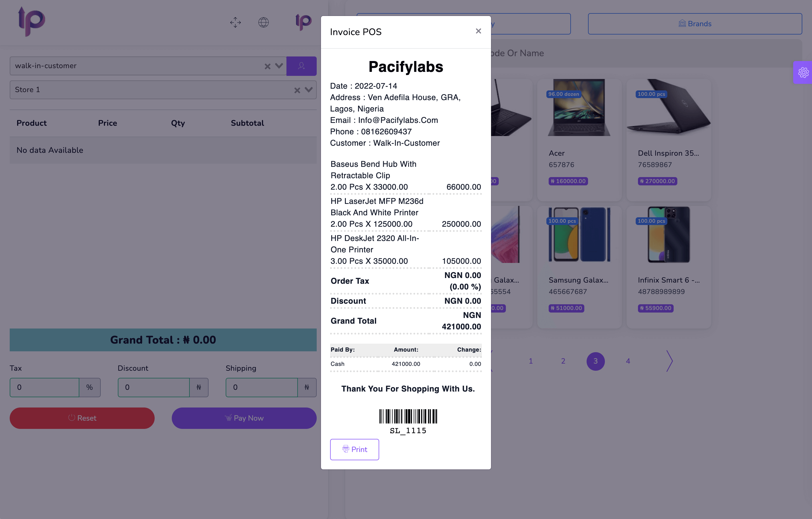This screenshot has height=519, width=812.
Task: Click the 105000.00 line total
Action: click(x=461, y=261)
